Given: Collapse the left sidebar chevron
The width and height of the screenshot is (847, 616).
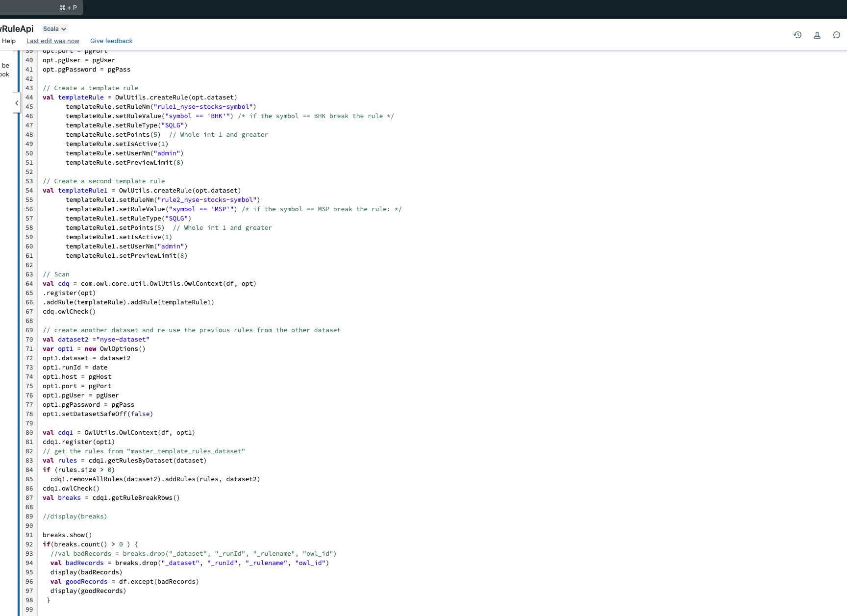Looking at the screenshot, I should pyautogui.click(x=17, y=103).
